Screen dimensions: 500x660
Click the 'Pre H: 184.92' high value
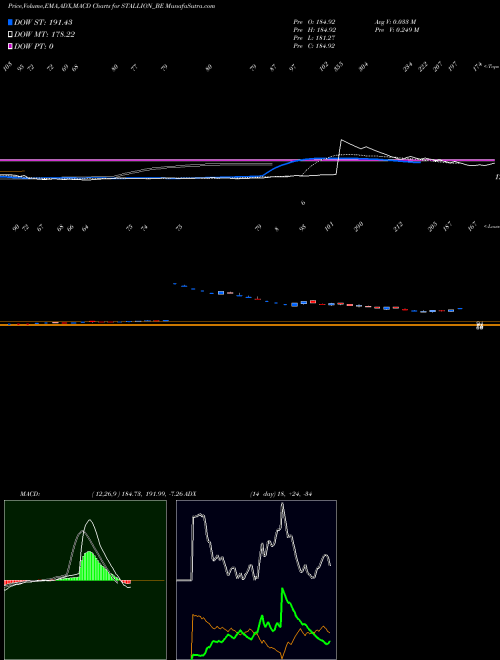pos(314,30)
